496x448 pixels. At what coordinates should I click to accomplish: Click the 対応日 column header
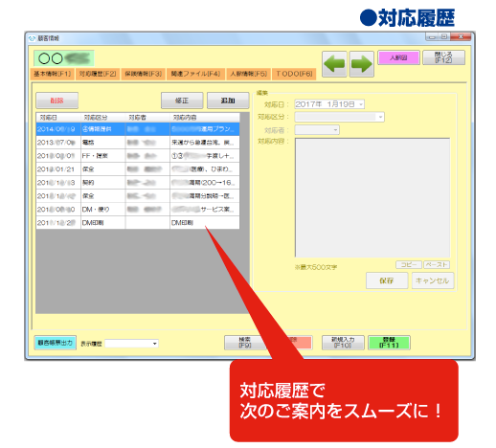pyautogui.click(x=58, y=118)
